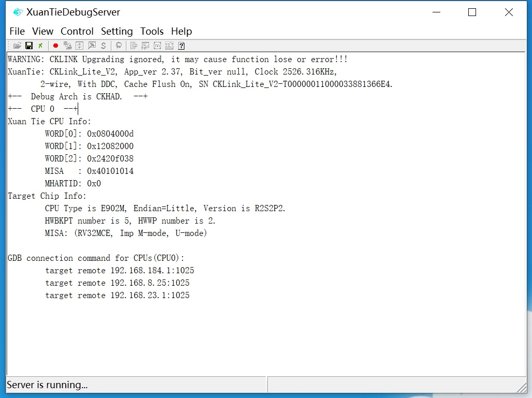The height and width of the screenshot is (398, 532).
Task: Click the save floppy disk toolbar icon
Action: (x=29, y=46)
